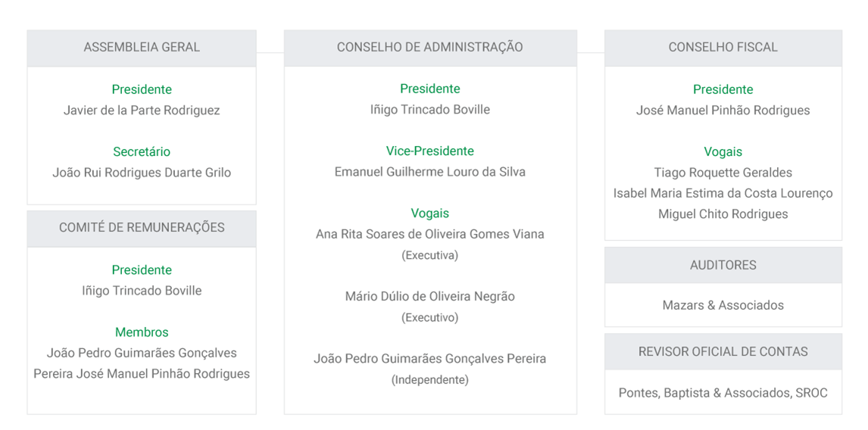Click Emanuel Guilherme Louro da Silva
Viewport: 868px width, 430px height.
point(430,172)
